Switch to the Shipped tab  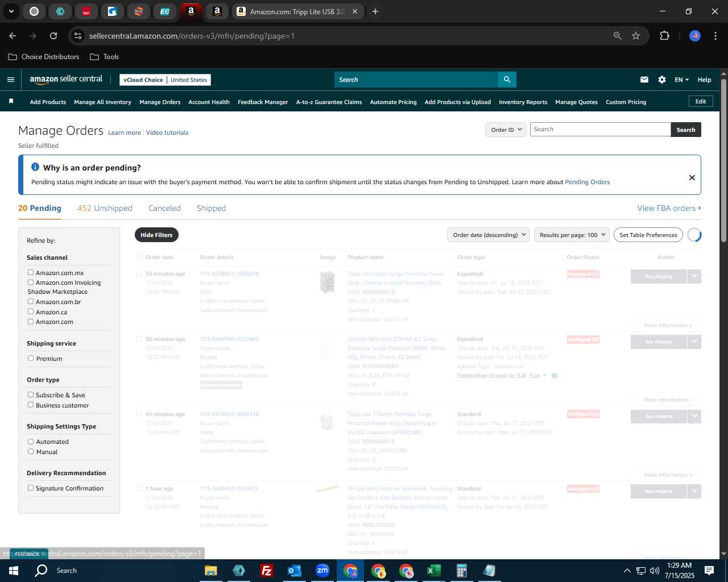tap(211, 208)
